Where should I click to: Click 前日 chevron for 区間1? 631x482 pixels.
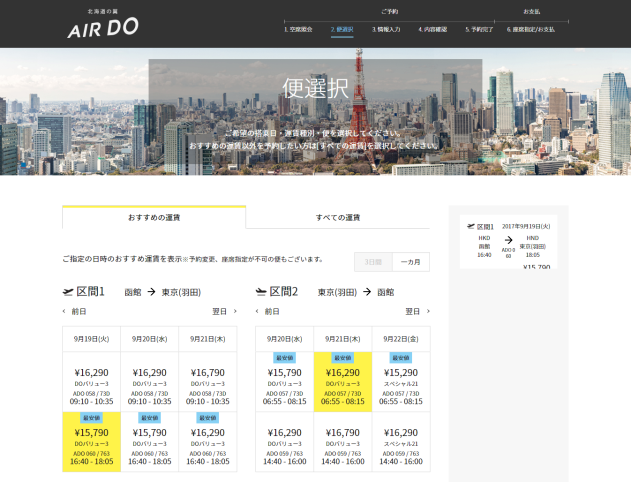coord(64,311)
